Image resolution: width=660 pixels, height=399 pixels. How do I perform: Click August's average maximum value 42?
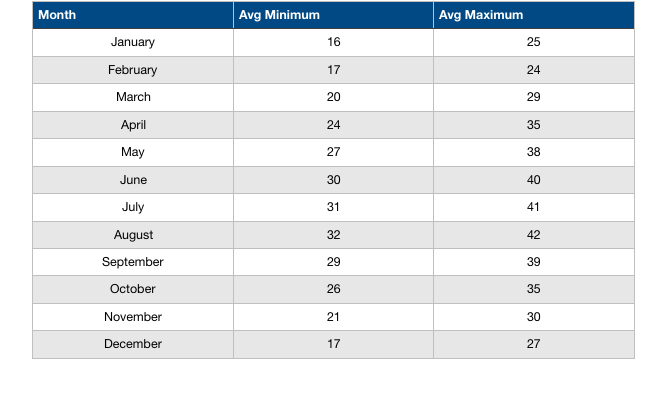(x=533, y=235)
